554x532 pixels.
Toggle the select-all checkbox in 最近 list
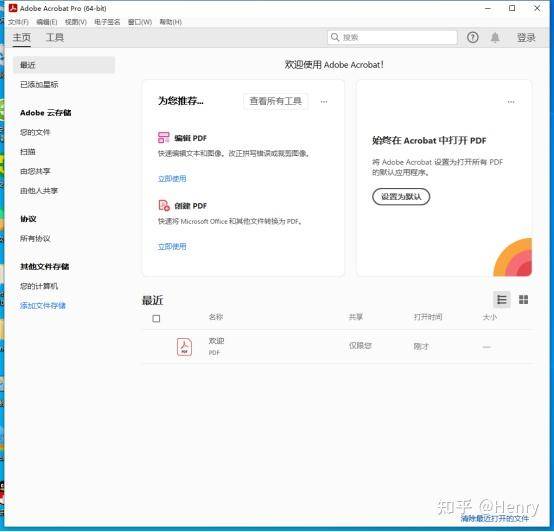156,319
